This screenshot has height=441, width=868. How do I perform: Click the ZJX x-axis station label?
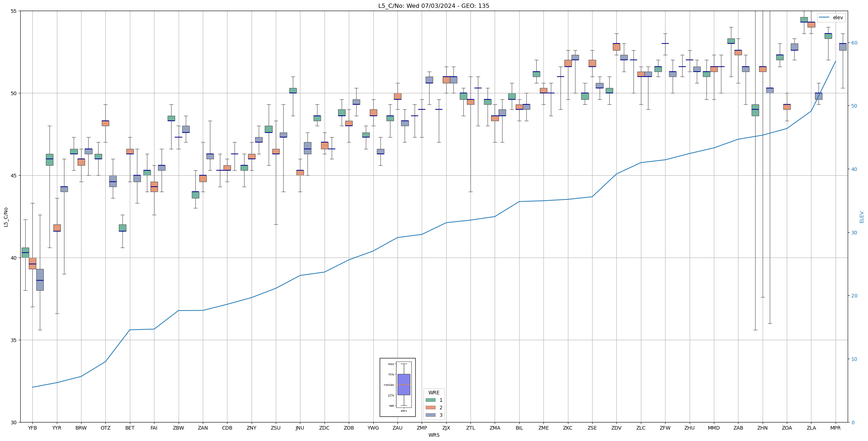(x=446, y=428)
